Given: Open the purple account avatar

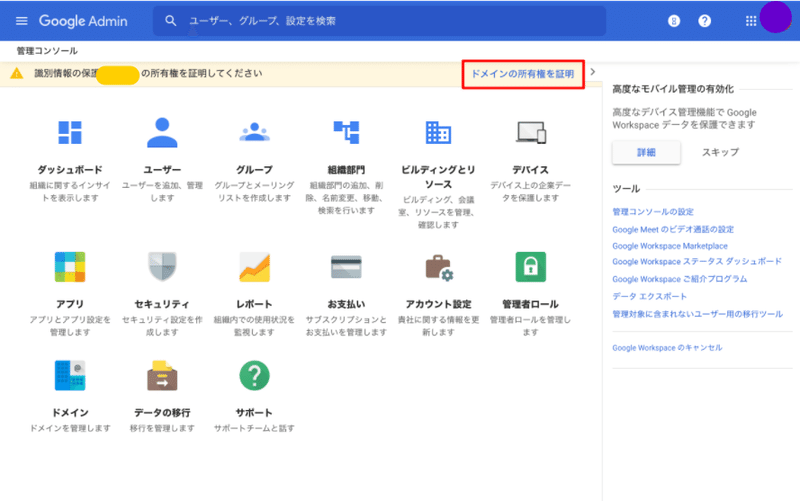Looking at the screenshot, I should click(x=776, y=17).
